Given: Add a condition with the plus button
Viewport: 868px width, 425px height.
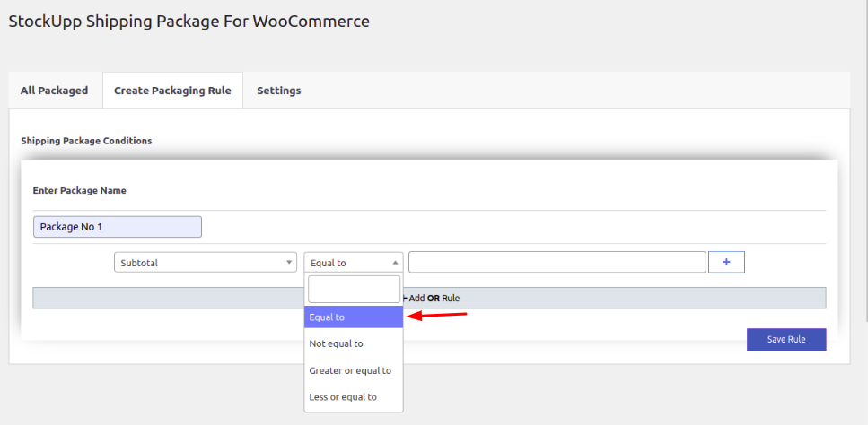Looking at the screenshot, I should point(726,262).
